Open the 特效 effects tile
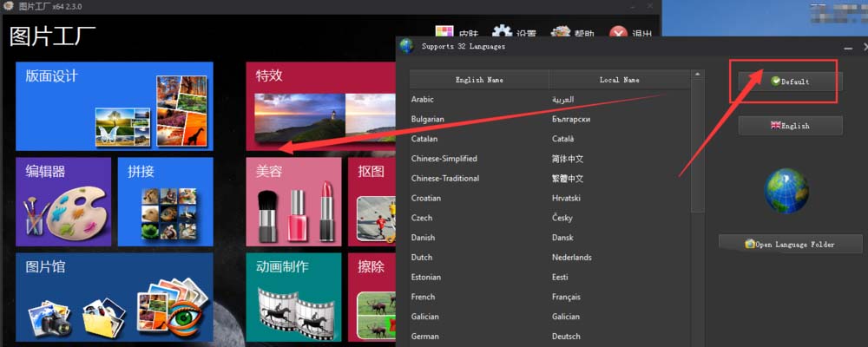 pos(322,106)
